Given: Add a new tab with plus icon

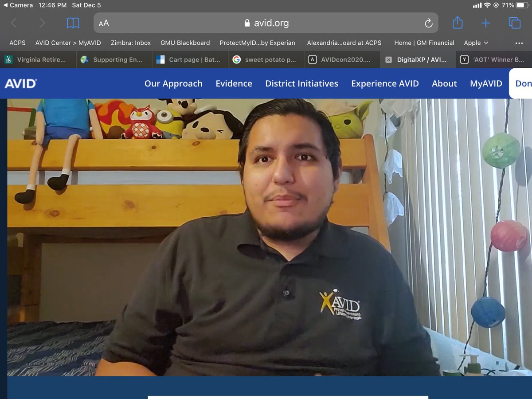Looking at the screenshot, I should point(486,23).
